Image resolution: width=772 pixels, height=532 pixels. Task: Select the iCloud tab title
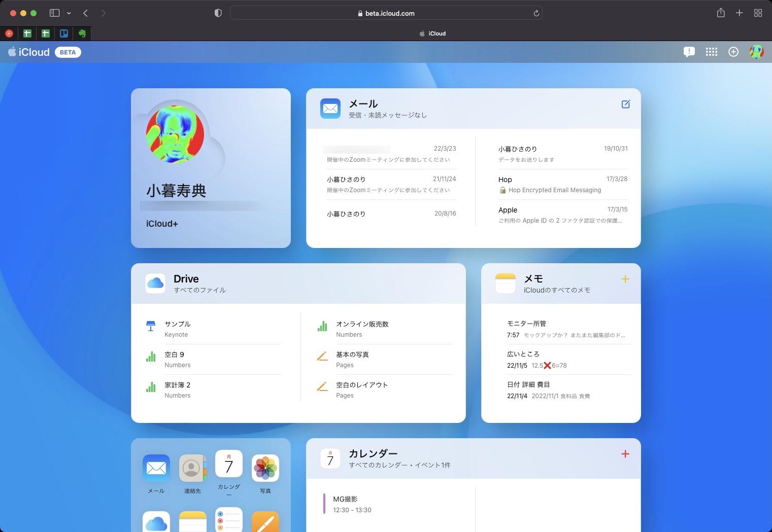click(437, 33)
